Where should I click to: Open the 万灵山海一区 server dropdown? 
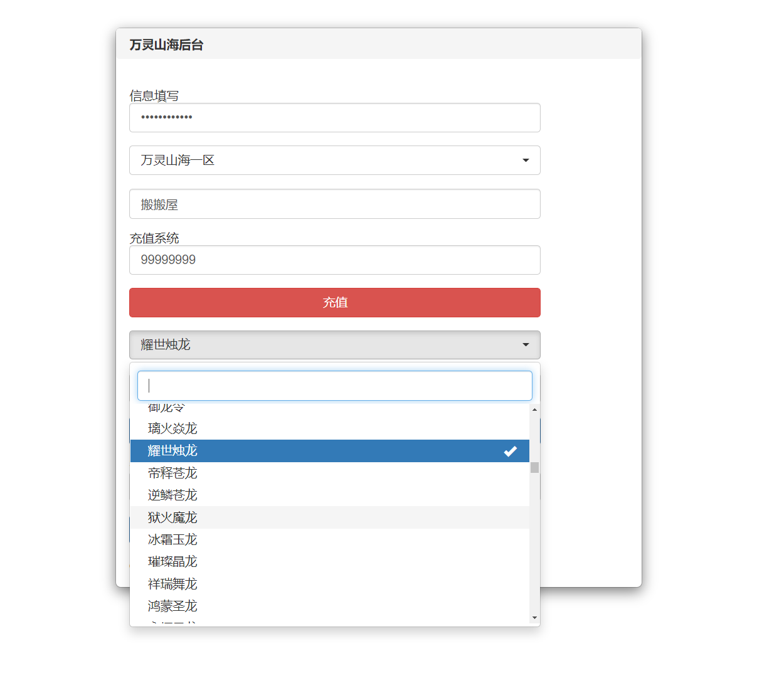[x=334, y=161]
